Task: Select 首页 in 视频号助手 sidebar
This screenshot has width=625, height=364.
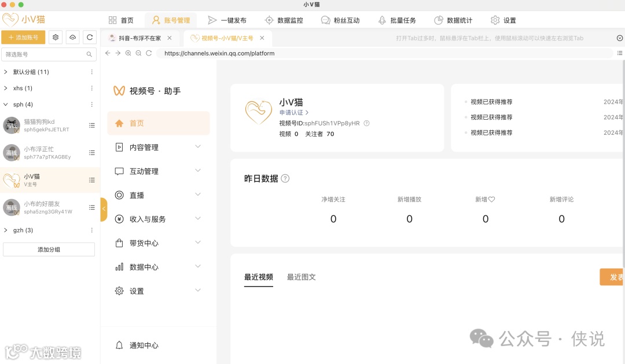Action: [158, 123]
